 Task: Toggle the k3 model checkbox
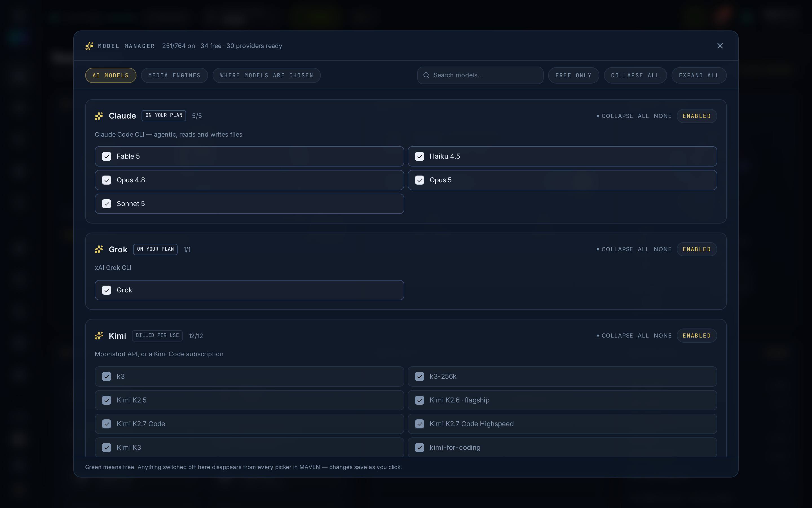tap(107, 377)
